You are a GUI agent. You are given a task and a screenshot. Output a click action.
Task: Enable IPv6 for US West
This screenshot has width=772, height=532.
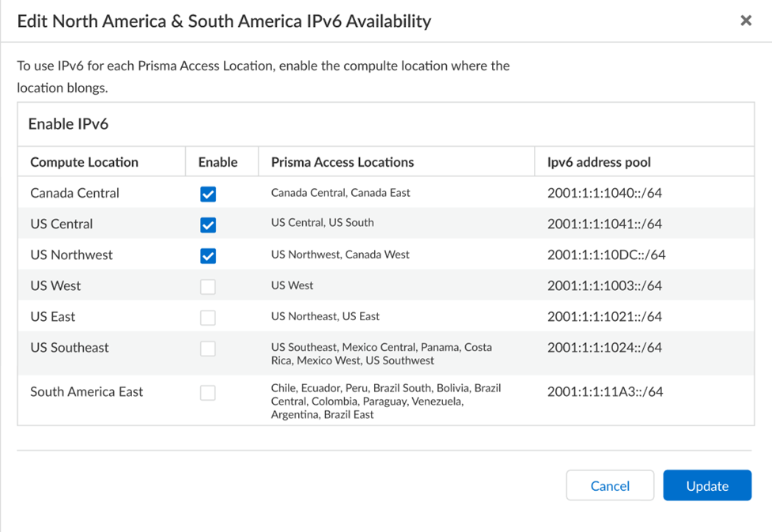[208, 286]
